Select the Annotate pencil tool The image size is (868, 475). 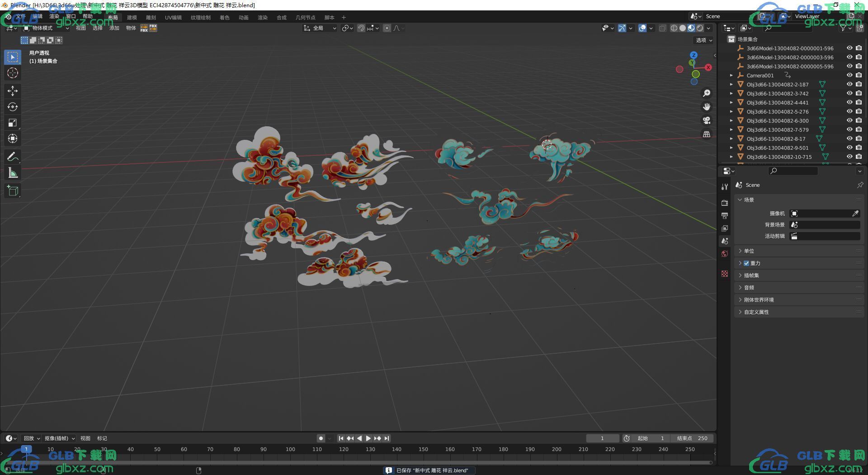pyautogui.click(x=13, y=157)
